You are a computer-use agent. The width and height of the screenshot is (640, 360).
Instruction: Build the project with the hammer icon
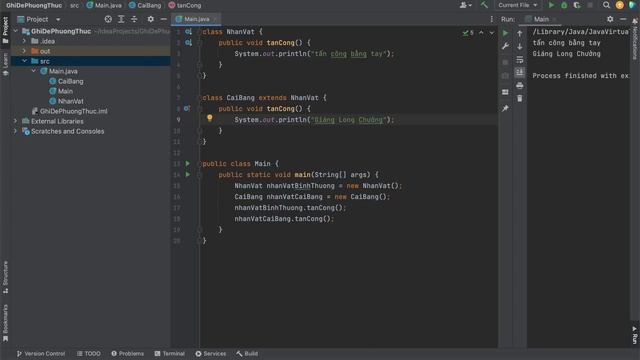(x=484, y=5)
